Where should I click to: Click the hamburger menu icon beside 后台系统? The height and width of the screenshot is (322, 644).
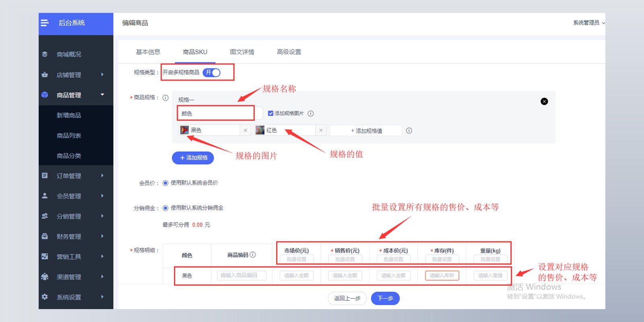click(45, 23)
